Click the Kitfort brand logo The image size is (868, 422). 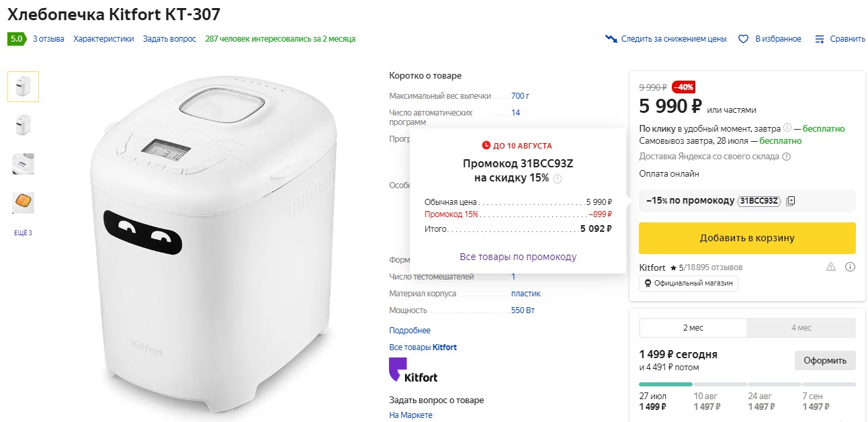413,370
